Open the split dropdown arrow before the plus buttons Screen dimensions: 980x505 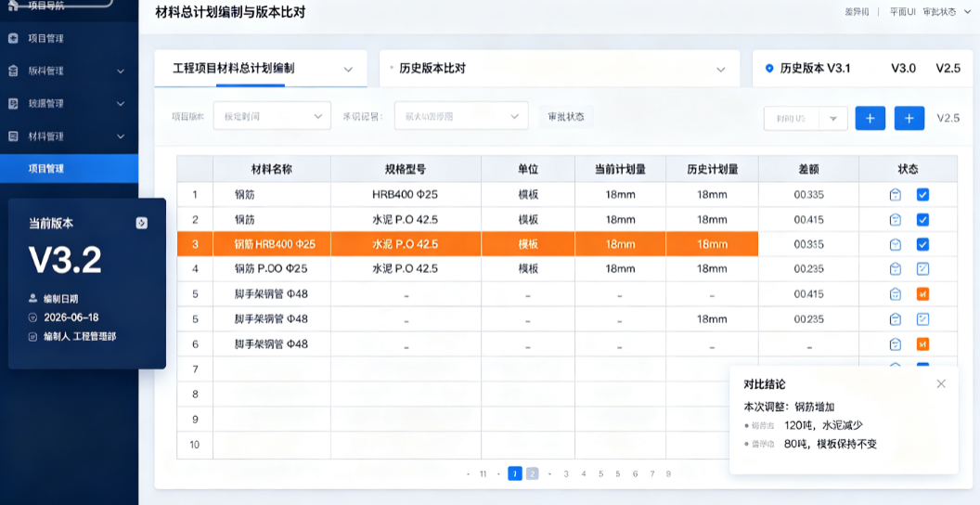tap(833, 118)
